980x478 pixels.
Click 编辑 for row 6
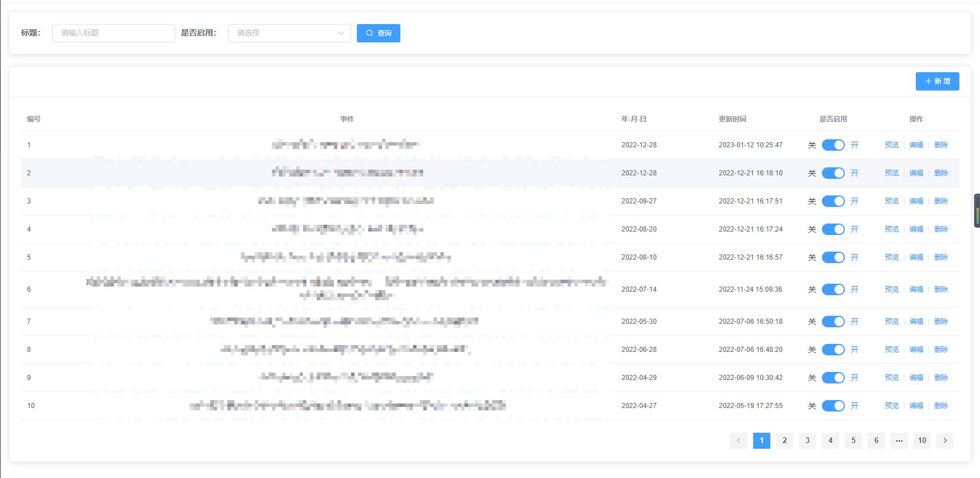pos(916,289)
